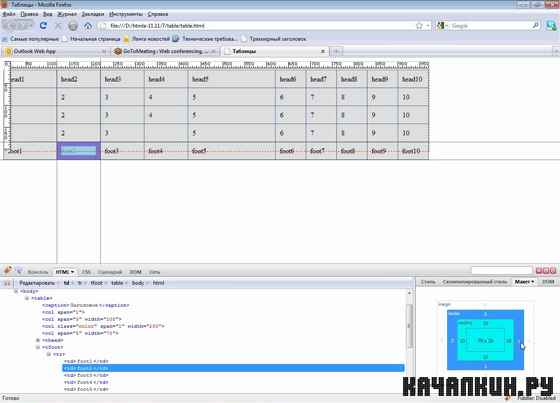The width and height of the screenshot is (560, 403).
Task: Open the HTML panel dropdown in Firebug
Action: click(65, 272)
